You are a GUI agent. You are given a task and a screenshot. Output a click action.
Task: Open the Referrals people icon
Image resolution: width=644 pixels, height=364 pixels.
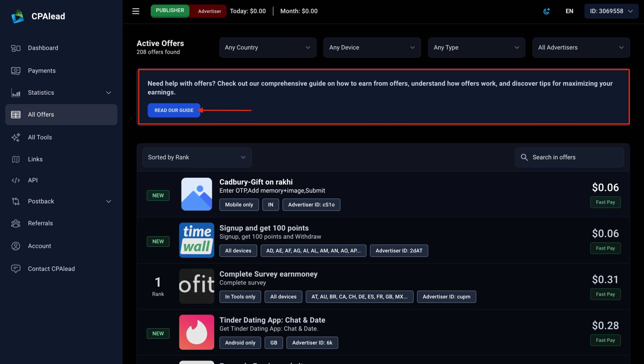coord(16,223)
